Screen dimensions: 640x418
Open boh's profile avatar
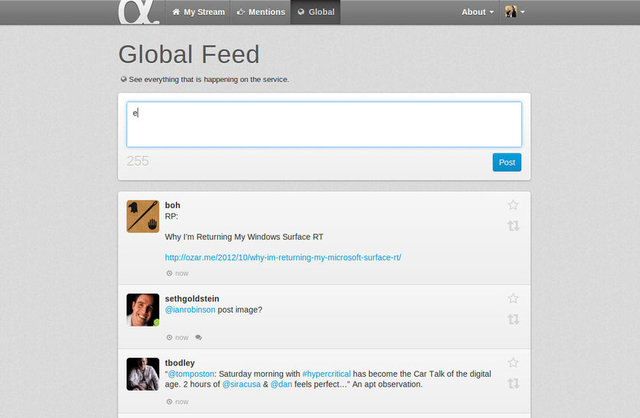click(x=143, y=216)
